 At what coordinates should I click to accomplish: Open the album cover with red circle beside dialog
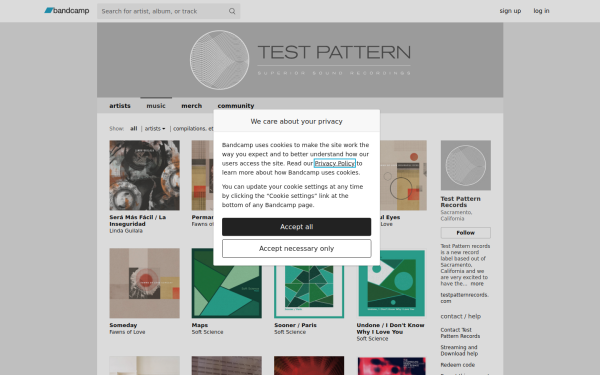403,175
